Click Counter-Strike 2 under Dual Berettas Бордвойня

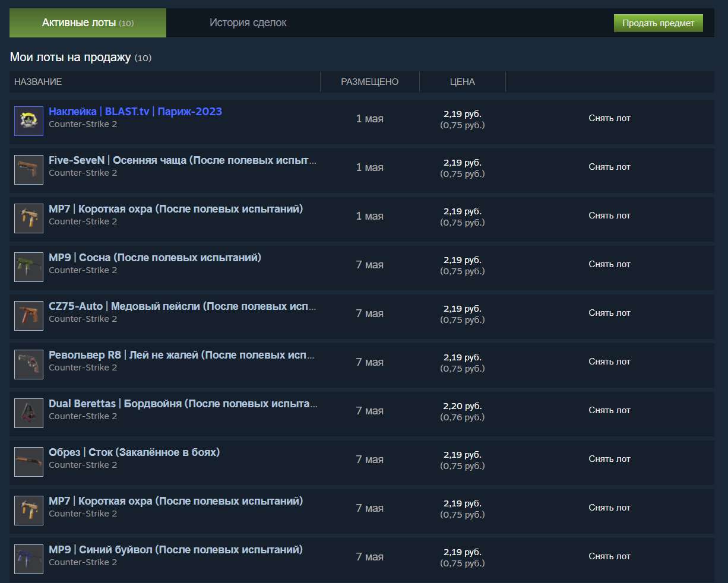coord(83,416)
